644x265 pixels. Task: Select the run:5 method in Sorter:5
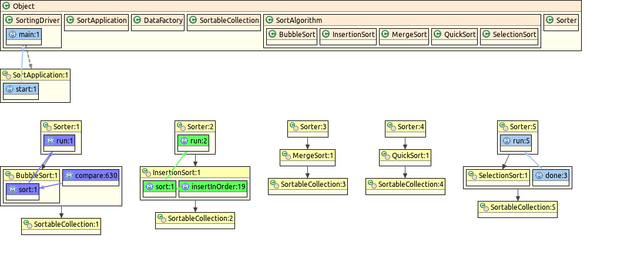coord(515,141)
